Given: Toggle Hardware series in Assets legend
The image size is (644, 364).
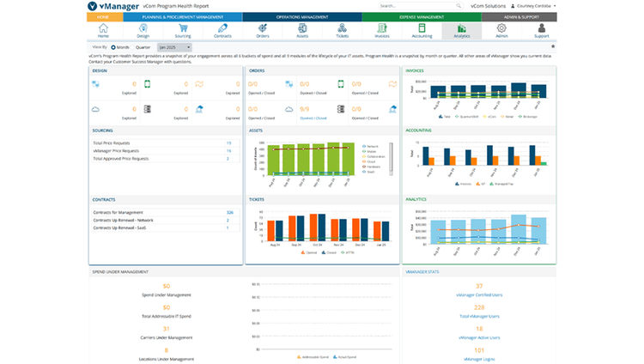Looking at the screenshot, I should (x=371, y=167).
